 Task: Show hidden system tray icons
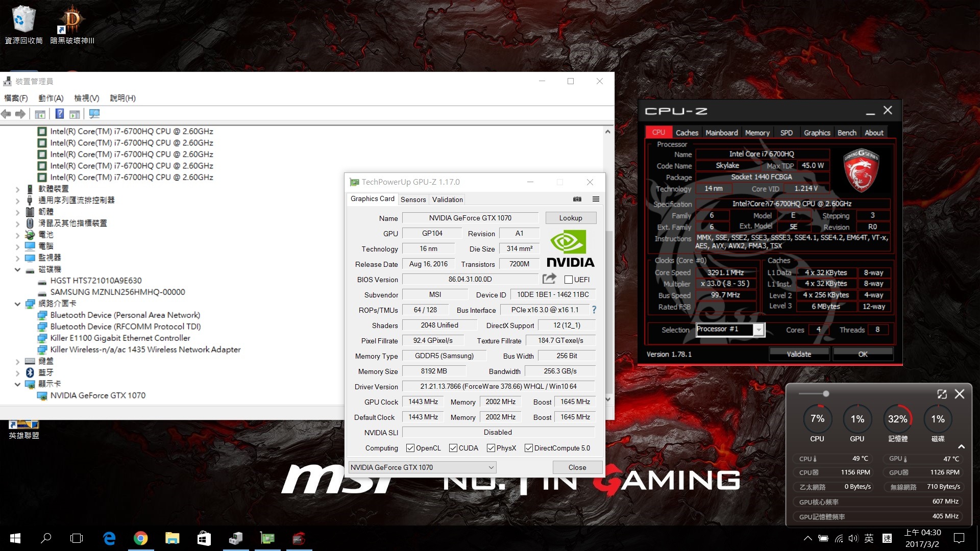click(807, 538)
